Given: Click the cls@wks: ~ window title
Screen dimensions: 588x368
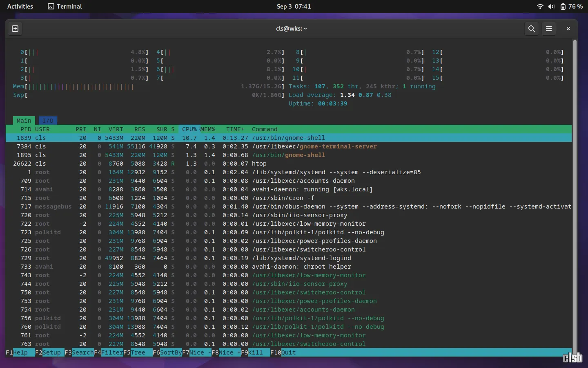Looking at the screenshot, I should [x=291, y=29].
